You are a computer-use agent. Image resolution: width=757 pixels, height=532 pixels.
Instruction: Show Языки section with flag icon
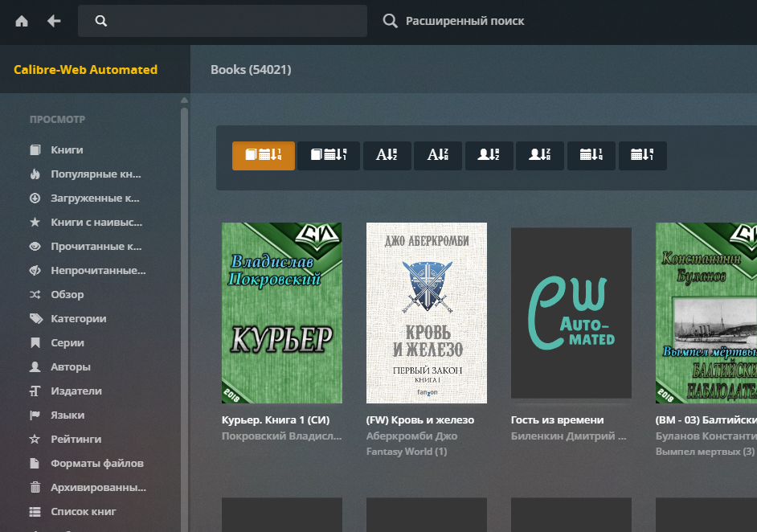click(68, 415)
